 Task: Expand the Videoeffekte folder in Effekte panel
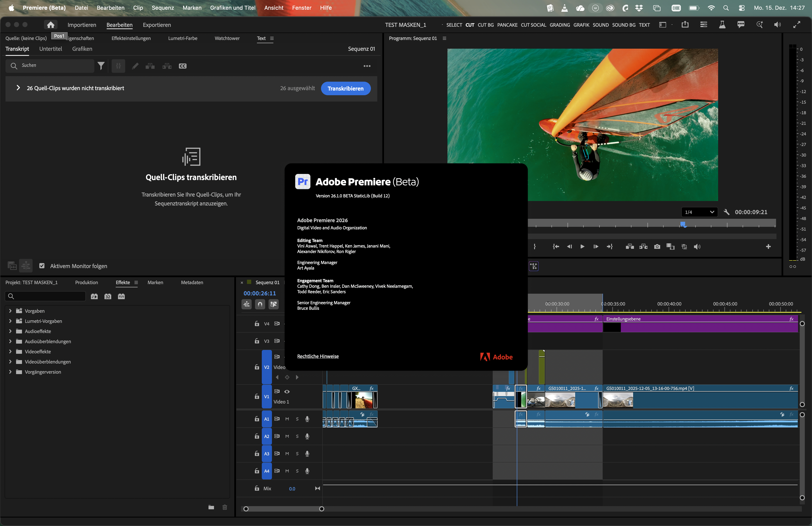pyautogui.click(x=10, y=351)
